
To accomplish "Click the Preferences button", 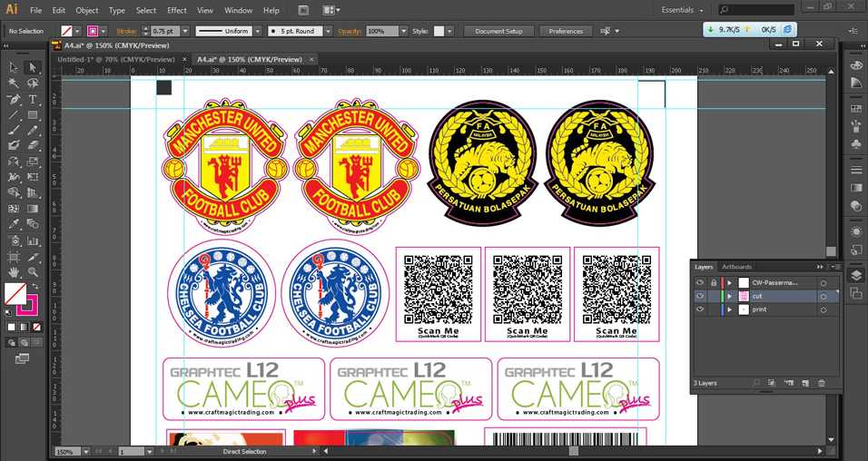I will coord(566,32).
